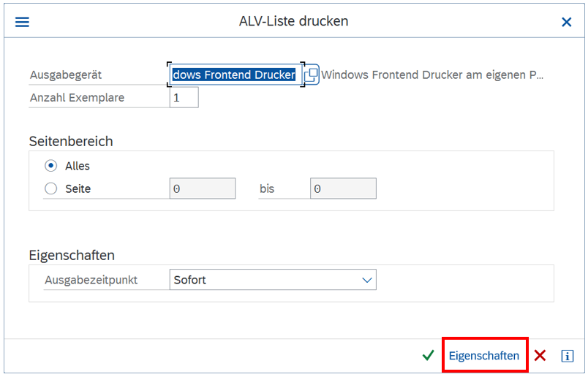Screen dimensions: 588x377
Task: Click the ALV-Liste drucken title text
Action: [293, 21]
